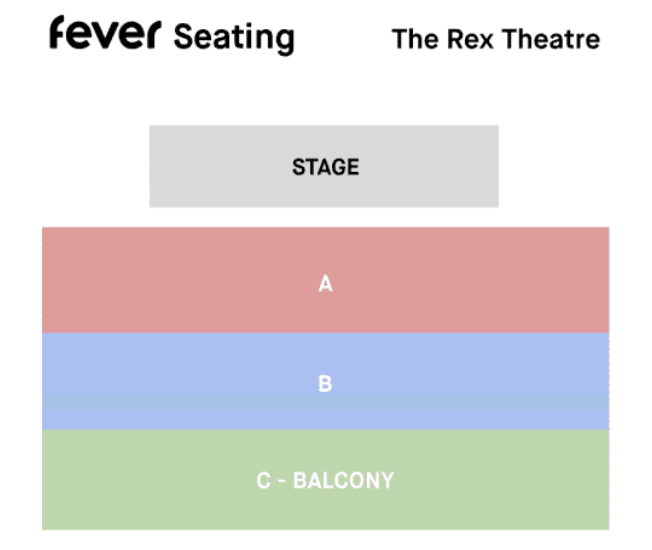Viewport: 652px width, 550px height.
Task: Click the white letter "A" label
Action: [325, 285]
